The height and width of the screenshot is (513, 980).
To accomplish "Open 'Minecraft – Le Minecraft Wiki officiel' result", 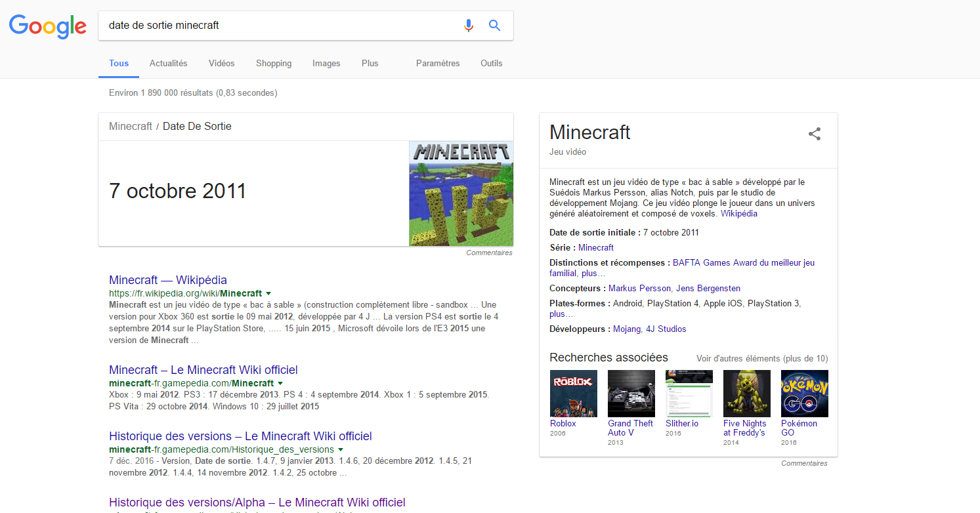I will point(203,370).
